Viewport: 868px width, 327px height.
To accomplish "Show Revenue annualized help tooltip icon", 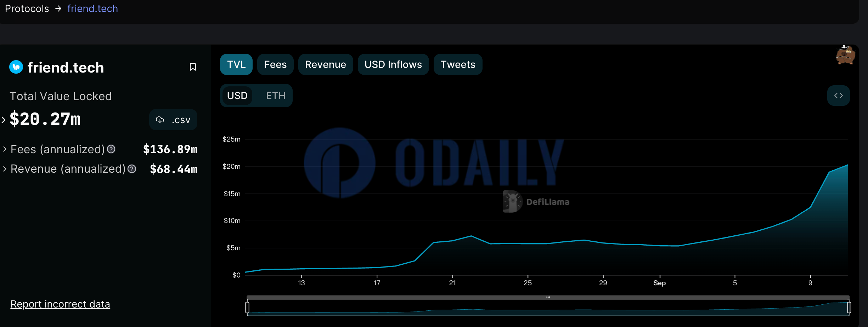I will click(132, 169).
